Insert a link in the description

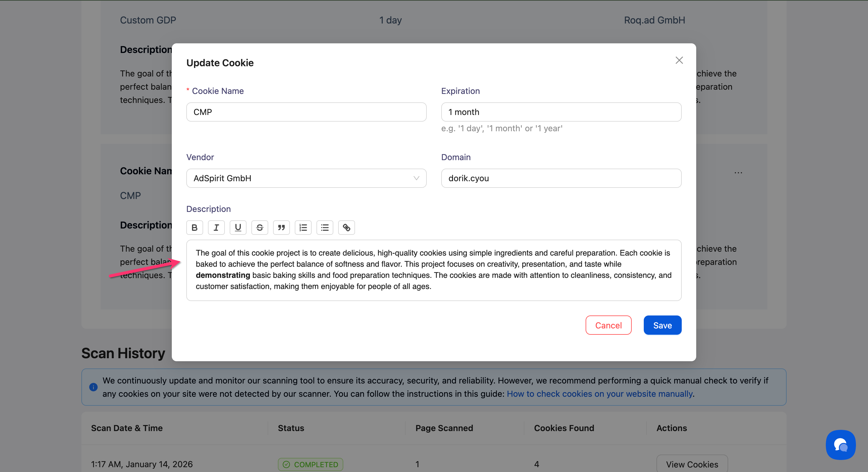(x=346, y=228)
